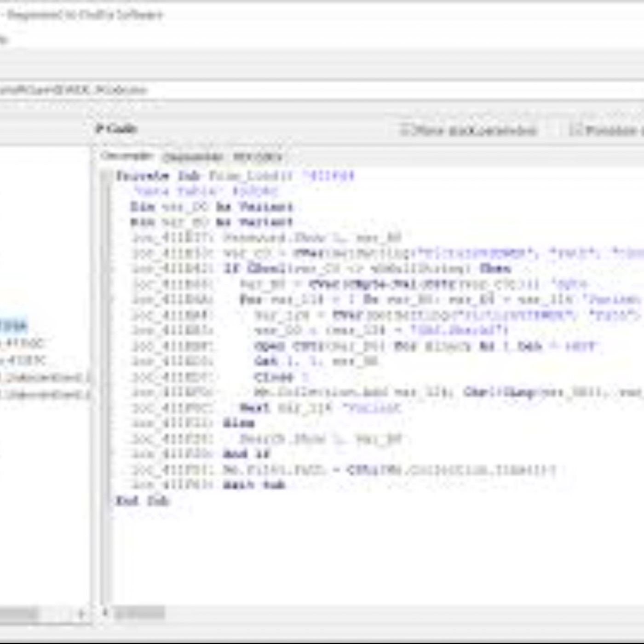Click the 'End If' code line
The image size is (644, 644).
[x=201, y=454]
